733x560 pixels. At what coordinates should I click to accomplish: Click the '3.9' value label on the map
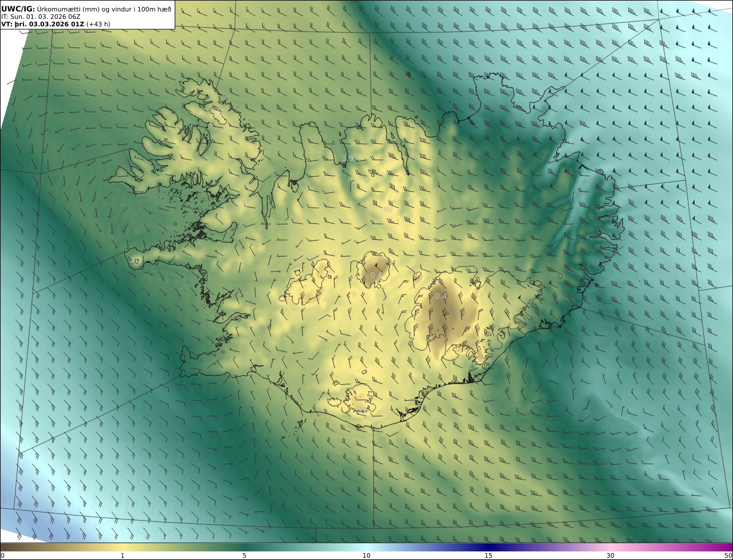(x=347, y=158)
